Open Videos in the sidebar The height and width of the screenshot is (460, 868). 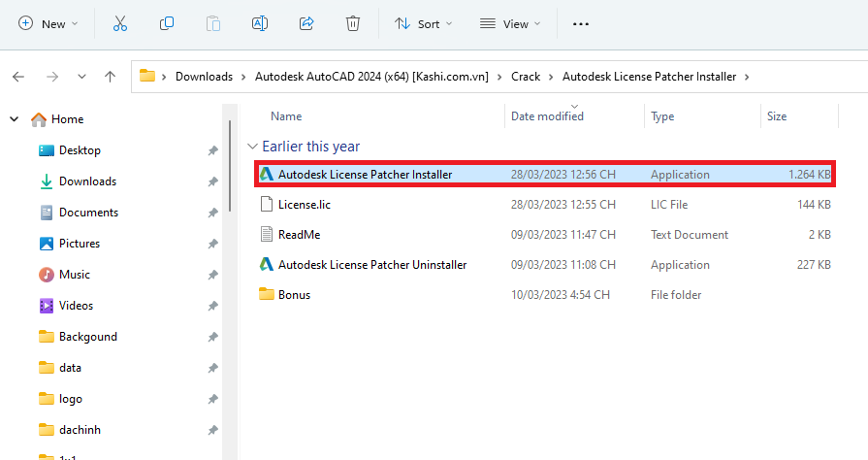(x=76, y=306)
